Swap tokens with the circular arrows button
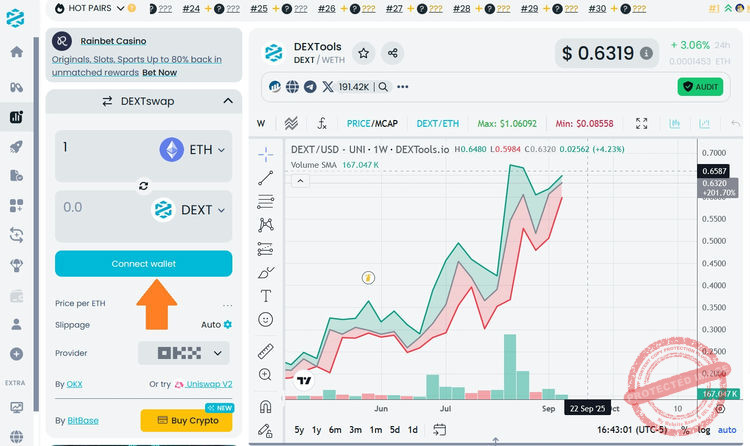This screenshot has height=446, width=750. click(143, 186)
